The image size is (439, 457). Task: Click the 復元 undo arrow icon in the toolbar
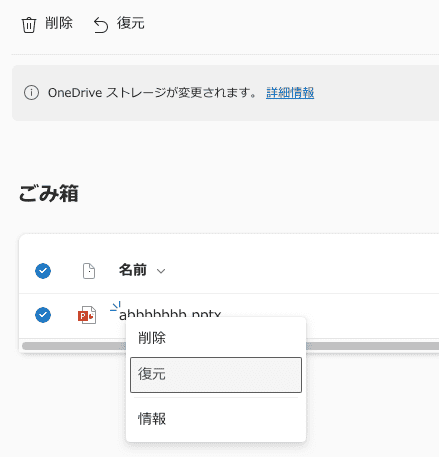101,25
